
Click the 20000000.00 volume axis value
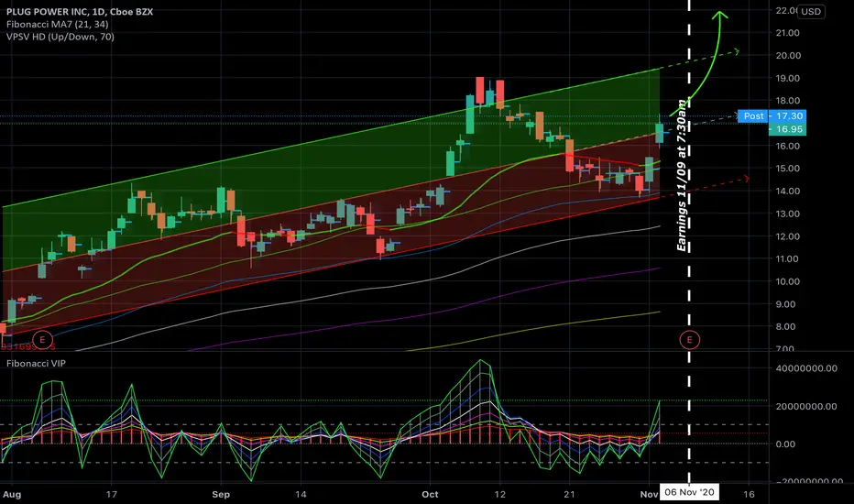point(806,407)
